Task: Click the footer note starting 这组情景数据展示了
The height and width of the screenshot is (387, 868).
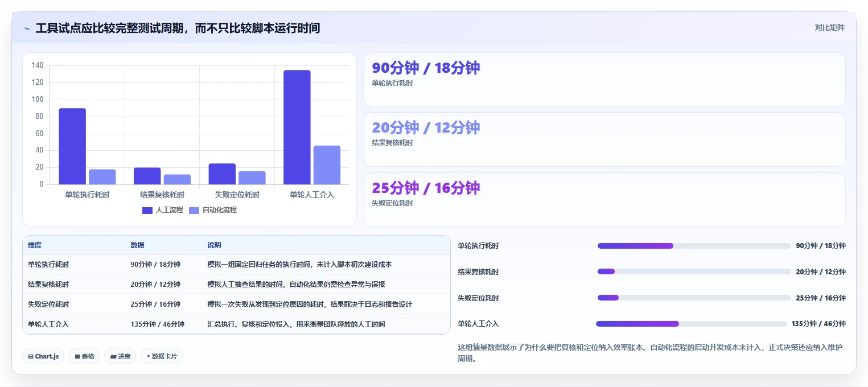Action: tap(650, 353)
